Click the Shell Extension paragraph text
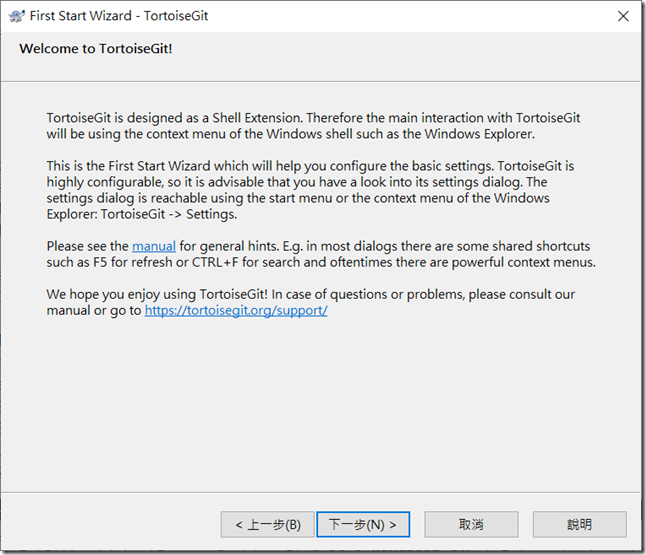The width and height of the screenshot is (646, 555). point(313,126)
